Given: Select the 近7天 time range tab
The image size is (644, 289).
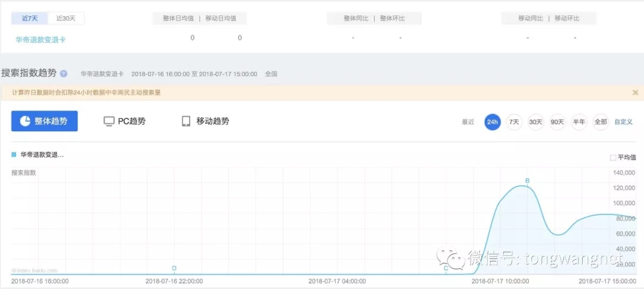Looking at the screenshot, I should (x=30, y=19).
